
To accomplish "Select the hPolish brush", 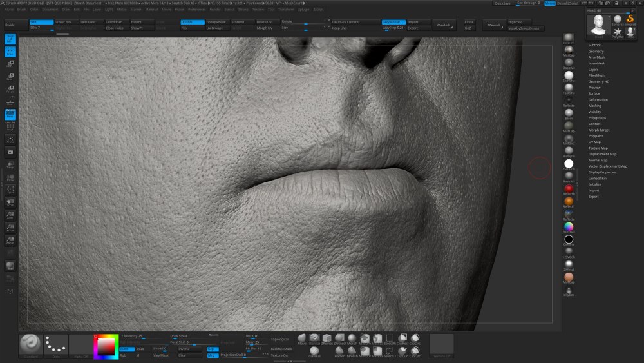I will [x=352, y=352].
